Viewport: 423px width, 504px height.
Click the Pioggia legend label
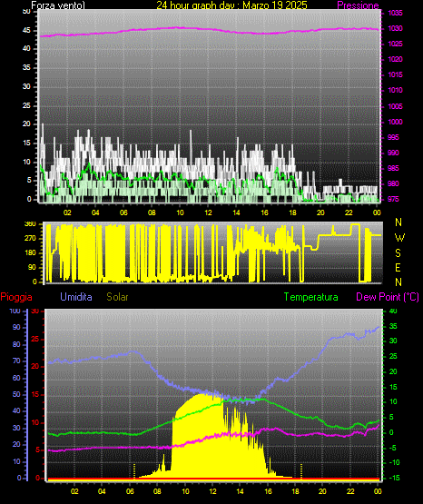pos(16,297)
